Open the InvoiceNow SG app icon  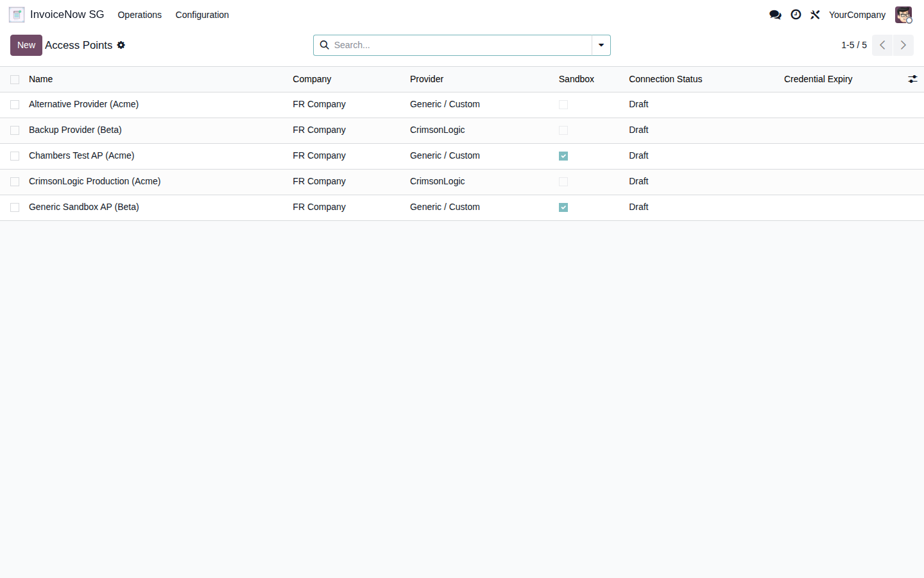[17, 15]
